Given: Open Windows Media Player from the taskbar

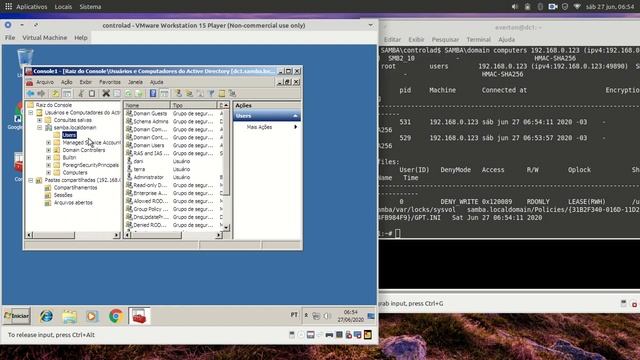Looking at the screenshot, I should [x=92, y=316].
